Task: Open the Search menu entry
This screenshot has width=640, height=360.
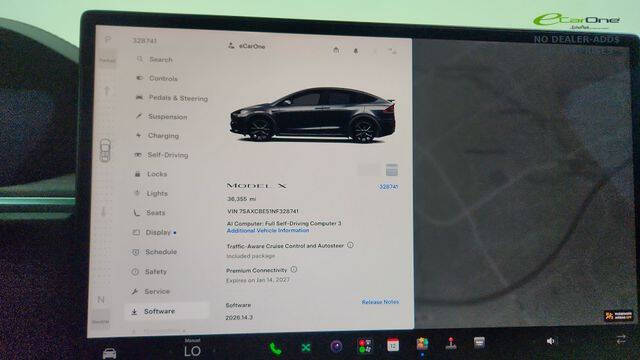Action: click(x=155, y=60)
